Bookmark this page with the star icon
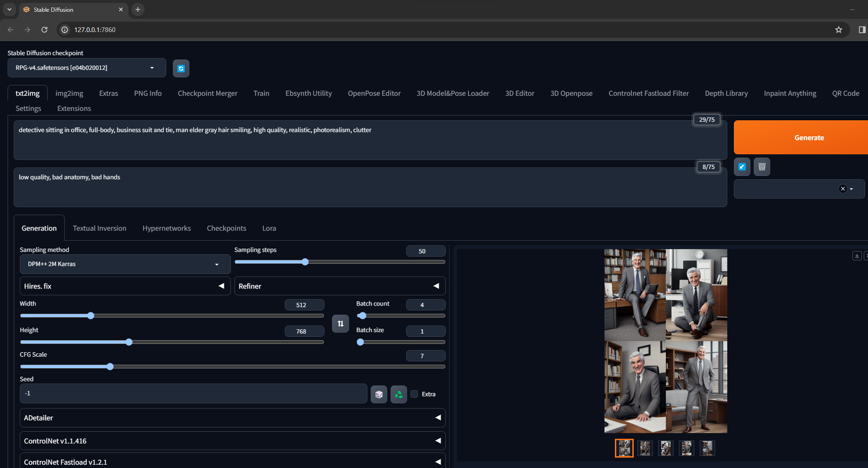The image size is (868, 468). 839,30
